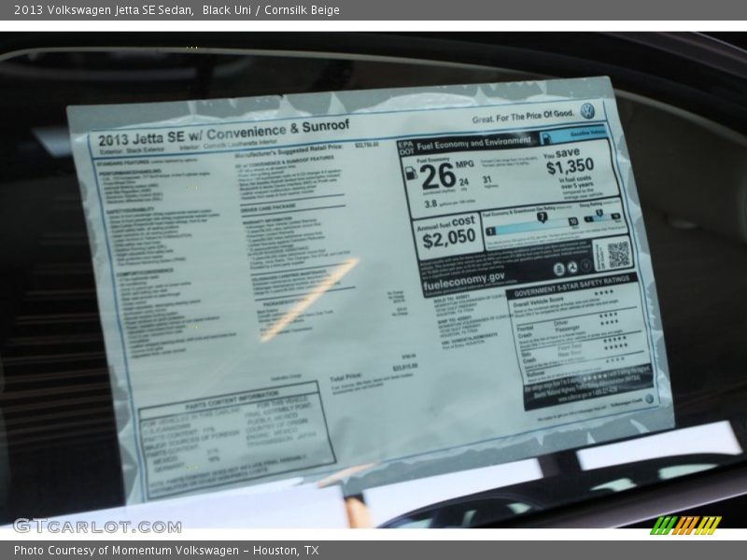Click the fueleconomy.gov web address
This screenshot has height=560, width=747.
click(x=464, y=277)
